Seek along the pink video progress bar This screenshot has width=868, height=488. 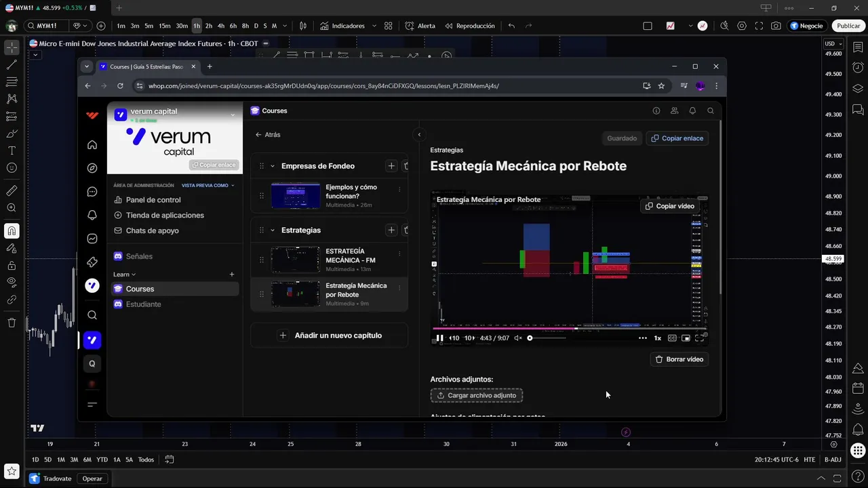pyautogui.click(x=568, y=329)
